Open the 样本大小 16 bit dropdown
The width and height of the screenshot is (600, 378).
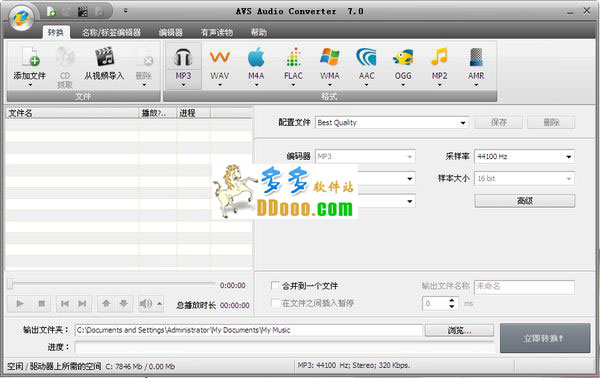coord(569,179)
